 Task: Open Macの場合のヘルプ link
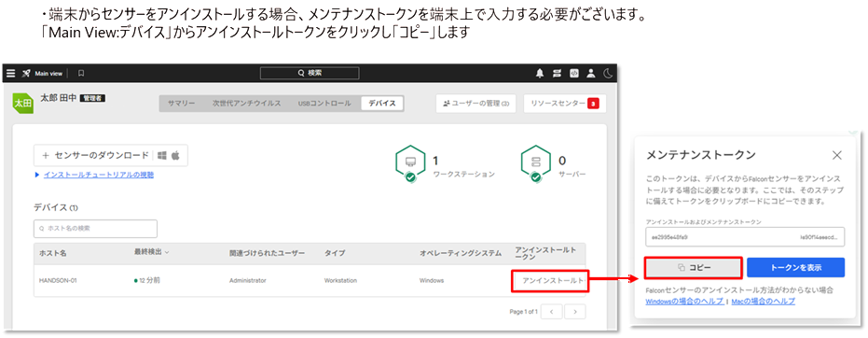pos(764,302)
